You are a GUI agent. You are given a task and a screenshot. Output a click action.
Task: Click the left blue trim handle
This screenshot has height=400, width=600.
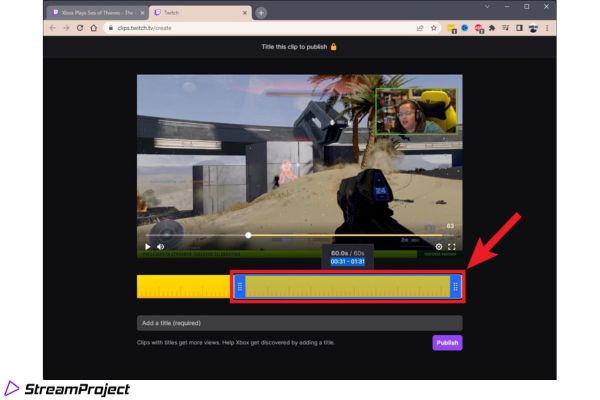pyautogui.click(x=240, y=286)
